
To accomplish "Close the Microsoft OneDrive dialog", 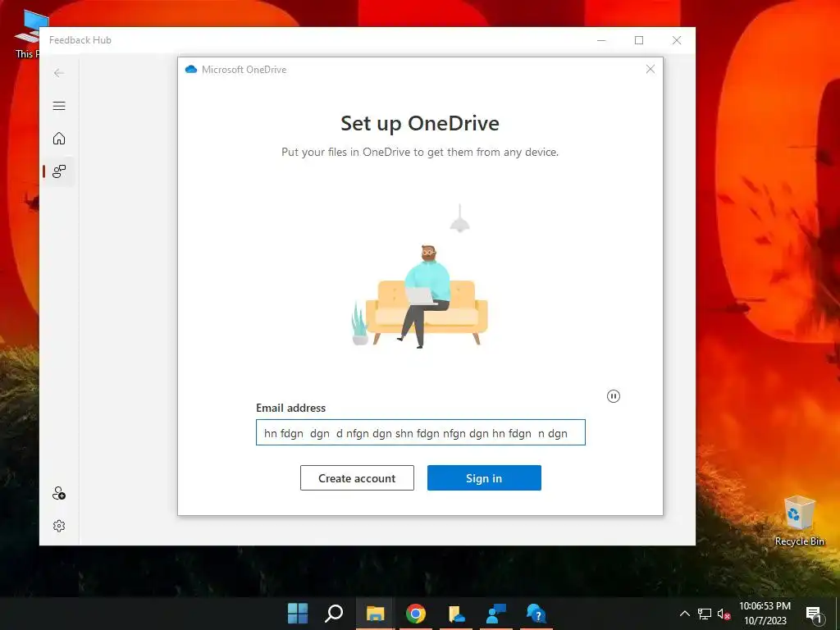I will (651, 69).
